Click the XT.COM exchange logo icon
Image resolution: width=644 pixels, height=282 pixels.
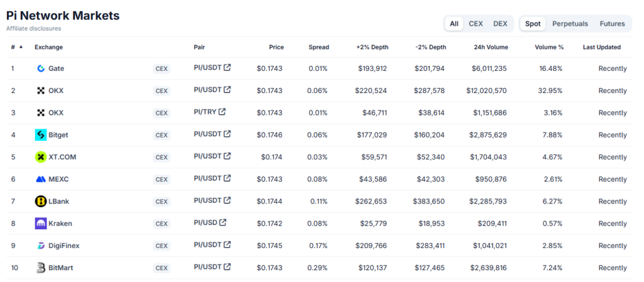point(41,157)
